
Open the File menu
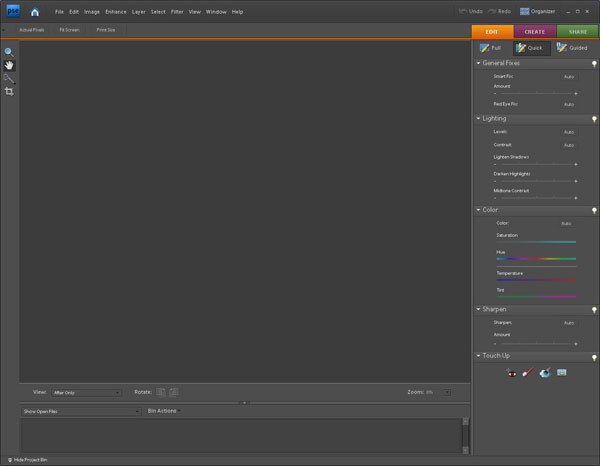coord(59,12)
